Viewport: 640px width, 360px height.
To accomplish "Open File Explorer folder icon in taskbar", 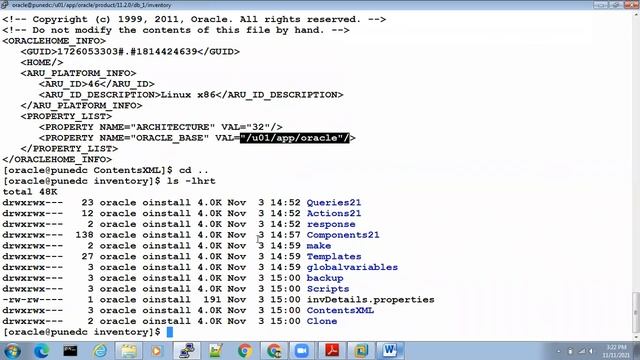I will [129, 351].
